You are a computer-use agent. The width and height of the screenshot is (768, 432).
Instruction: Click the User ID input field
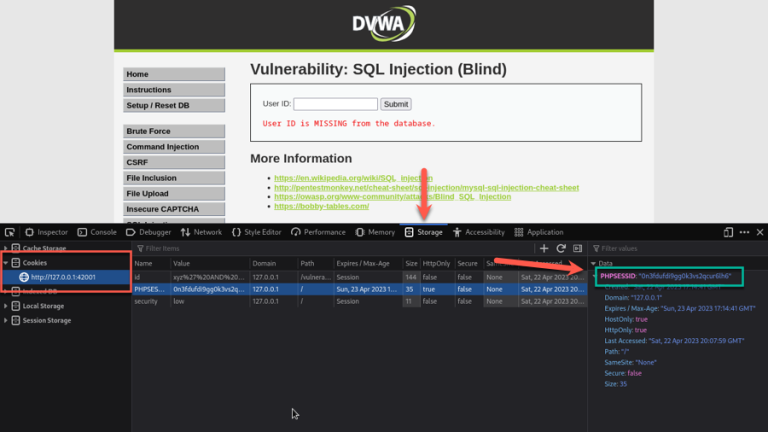pos(335,104)
